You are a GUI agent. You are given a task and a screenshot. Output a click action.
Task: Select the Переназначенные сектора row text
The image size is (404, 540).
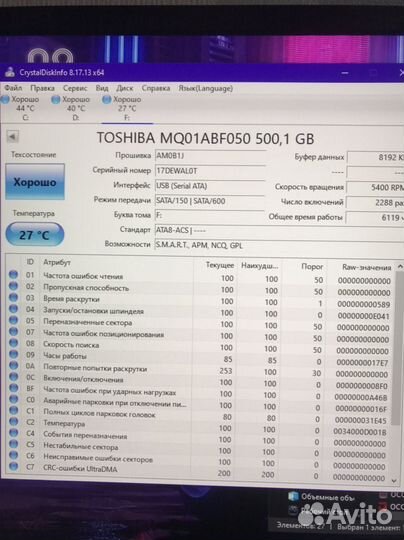click(x=87, y=323)
